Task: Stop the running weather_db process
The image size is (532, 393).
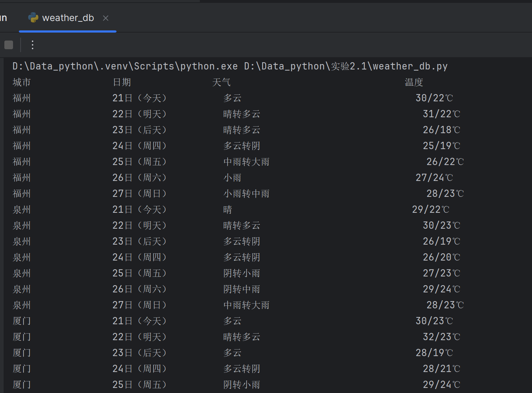Action: pyautogui.click(x=9, y=45)
